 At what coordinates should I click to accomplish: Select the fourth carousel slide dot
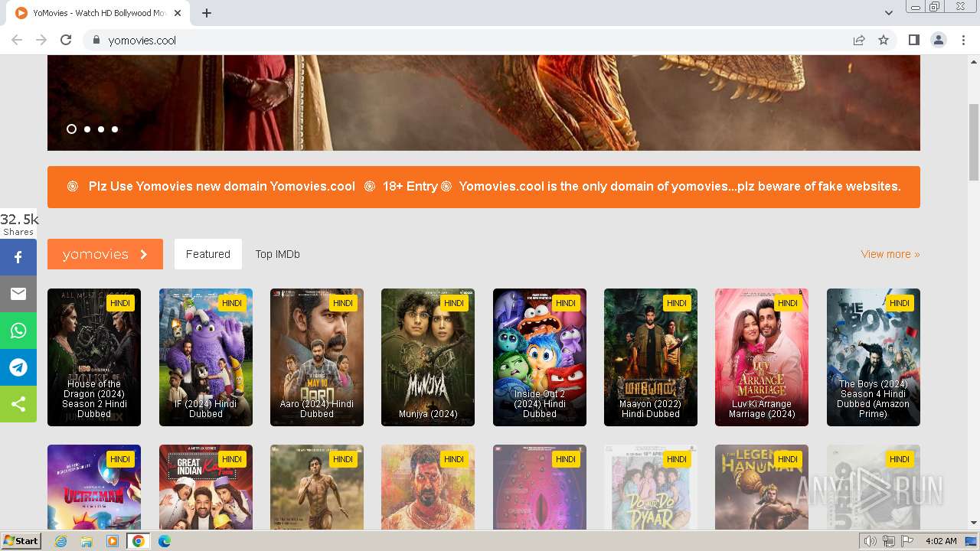(115, 129)
